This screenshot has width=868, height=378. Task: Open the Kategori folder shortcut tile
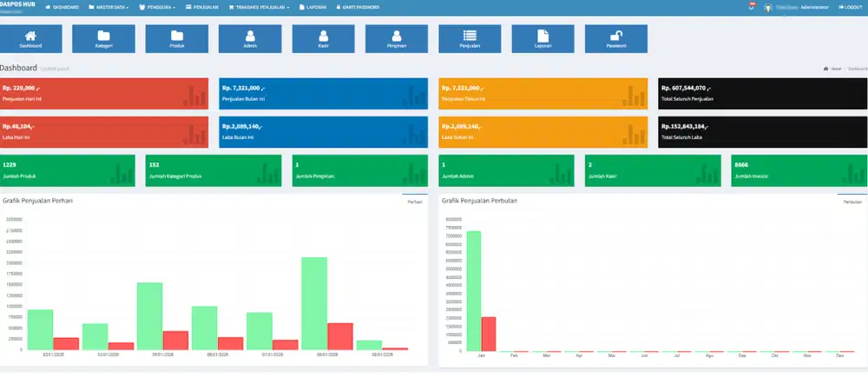point(103,38)
